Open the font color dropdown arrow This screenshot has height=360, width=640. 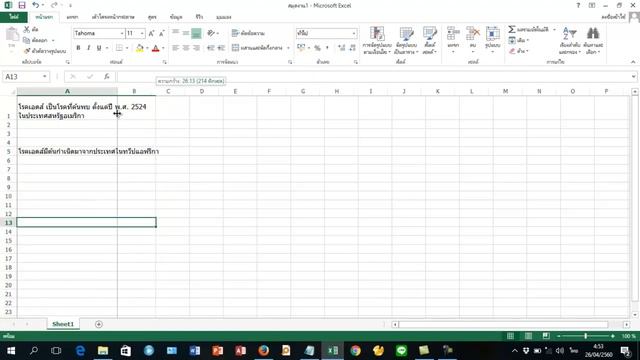pos(163,48)
